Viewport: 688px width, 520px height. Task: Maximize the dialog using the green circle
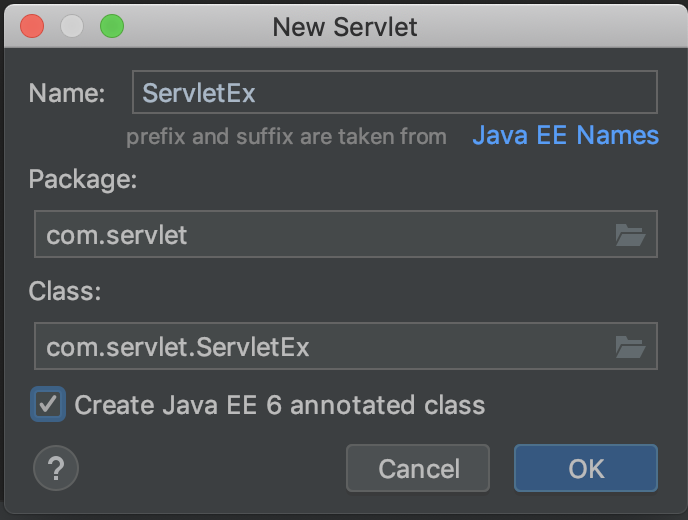click(112, 26)
